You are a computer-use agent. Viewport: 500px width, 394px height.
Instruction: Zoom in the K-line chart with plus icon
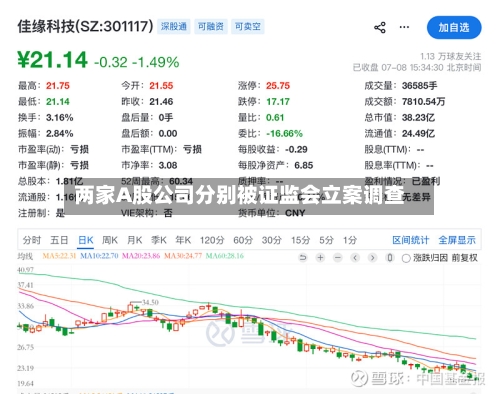click(x=320, y=258)
